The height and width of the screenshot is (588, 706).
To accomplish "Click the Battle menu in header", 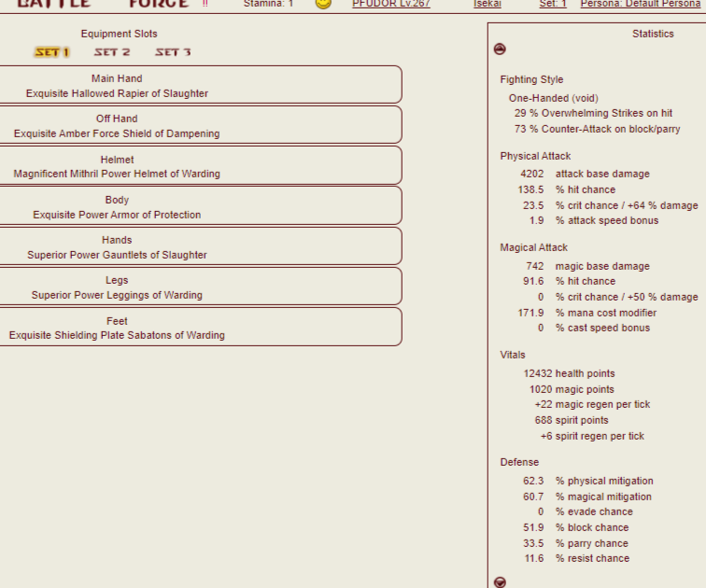I will 53,4.
